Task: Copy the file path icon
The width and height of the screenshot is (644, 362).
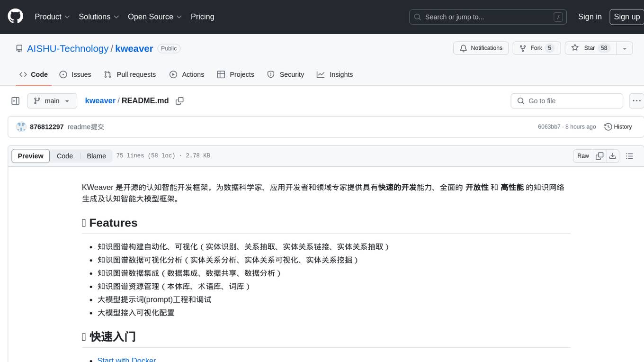Action: point(179,101)
